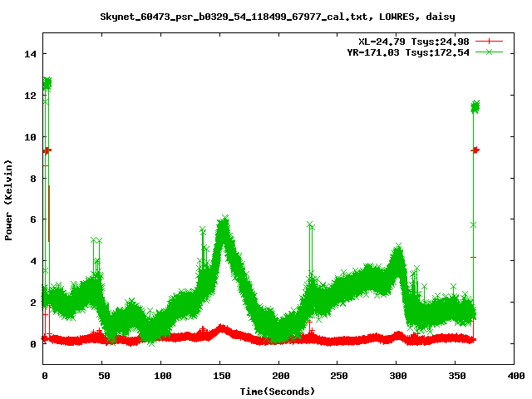
Task: Click the green calibration burst near 365 seconds
Action: pos(475,107)
